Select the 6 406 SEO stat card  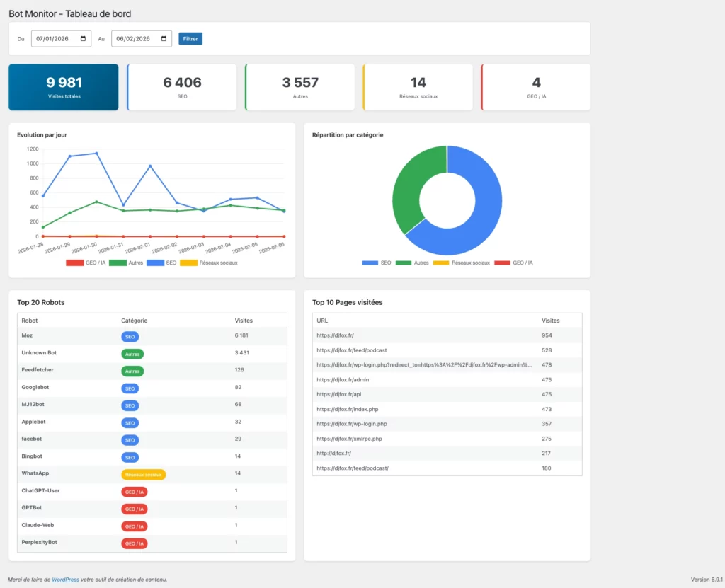(x=182, y=87)
